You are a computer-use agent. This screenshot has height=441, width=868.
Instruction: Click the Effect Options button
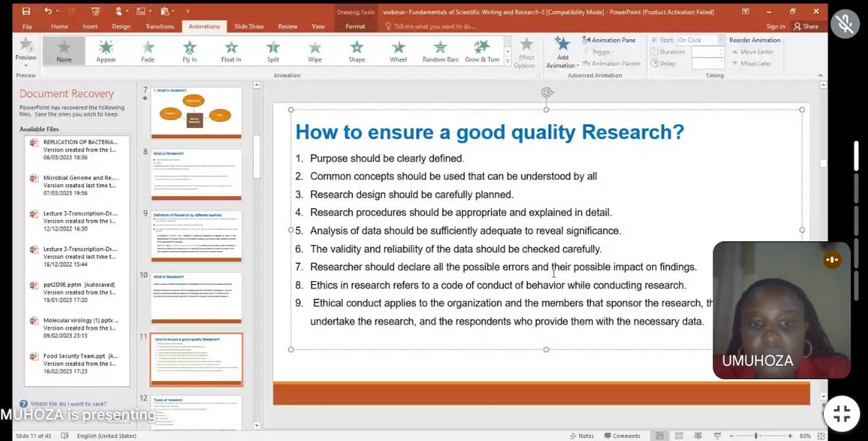click(x=527, y=52)
